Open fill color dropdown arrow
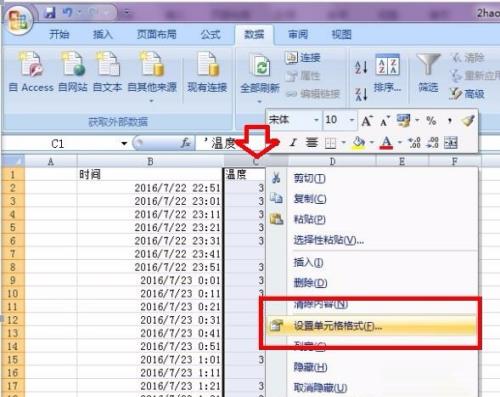This screenshot has height=397, width=500. coord(371,143)
